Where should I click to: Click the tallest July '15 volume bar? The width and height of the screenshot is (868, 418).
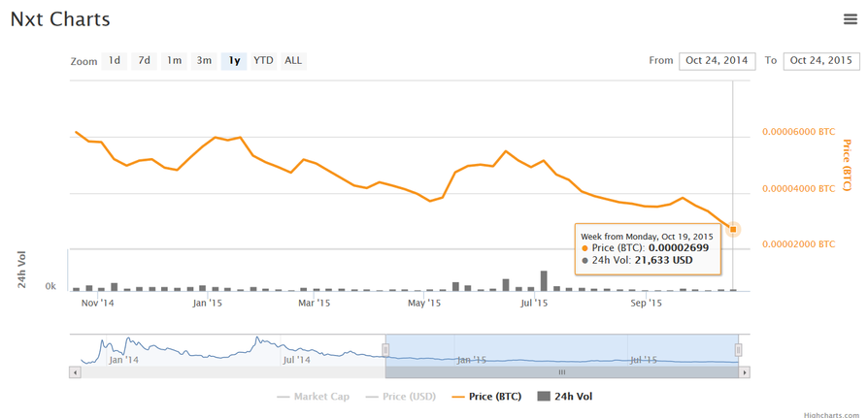[544, 281]
